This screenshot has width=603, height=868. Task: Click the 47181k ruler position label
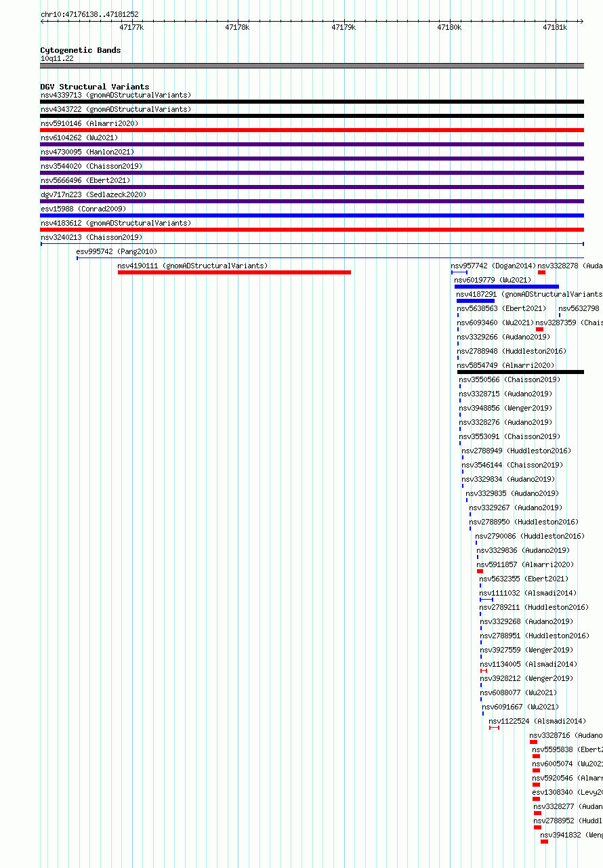[555, 27]
